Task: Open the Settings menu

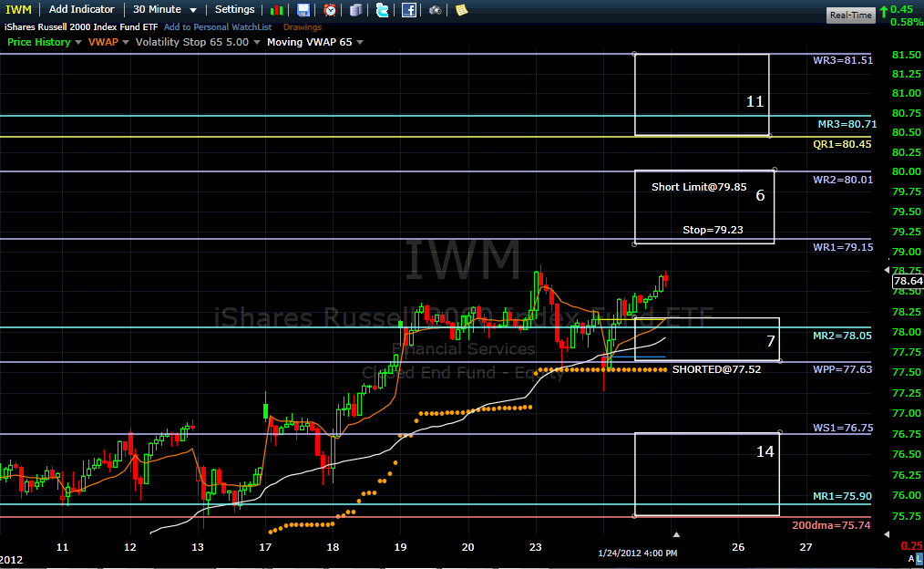Action: (234, 9)
